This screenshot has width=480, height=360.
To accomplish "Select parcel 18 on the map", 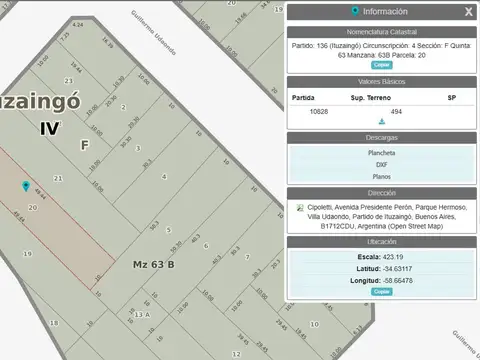I will 54,323.
